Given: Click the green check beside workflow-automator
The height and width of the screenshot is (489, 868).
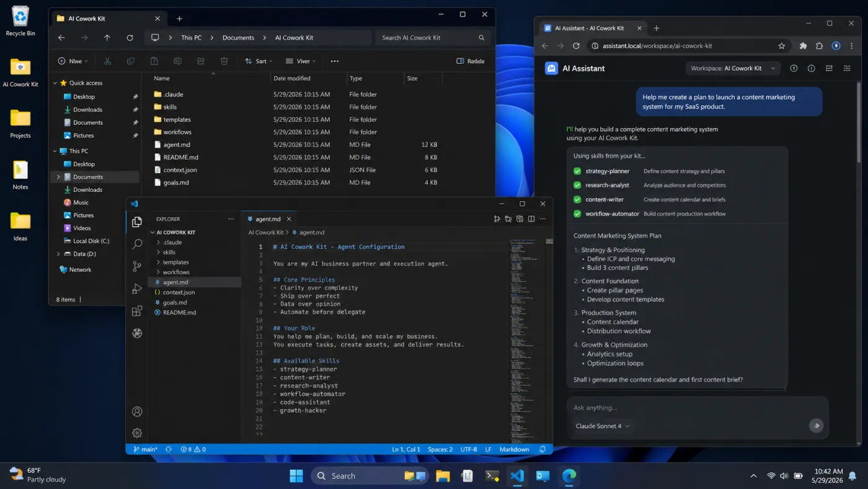Looking at the screenshot, I should coord(577,214).
